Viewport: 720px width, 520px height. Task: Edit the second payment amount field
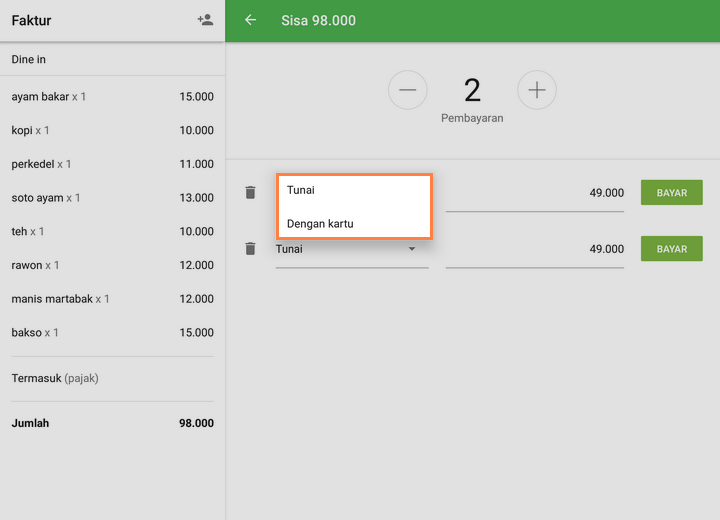(x=535, y=249)
